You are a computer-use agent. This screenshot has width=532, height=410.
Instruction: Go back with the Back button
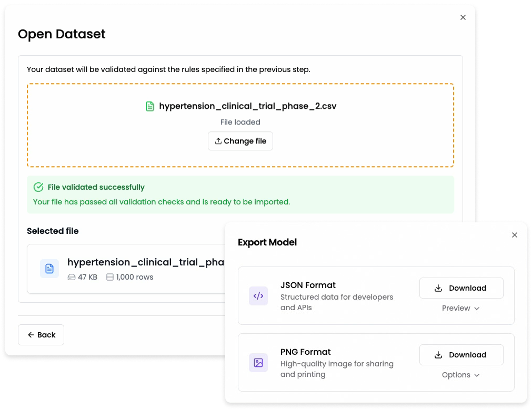(x=41, y=335)
